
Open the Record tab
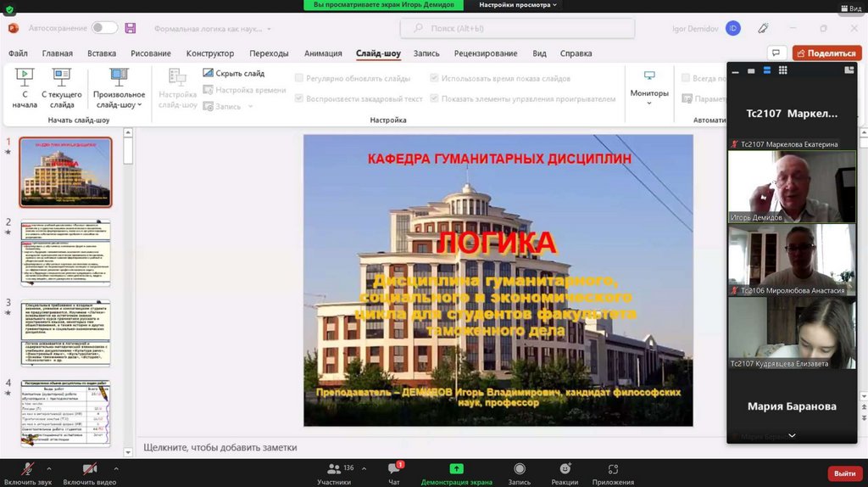(426, 53)
